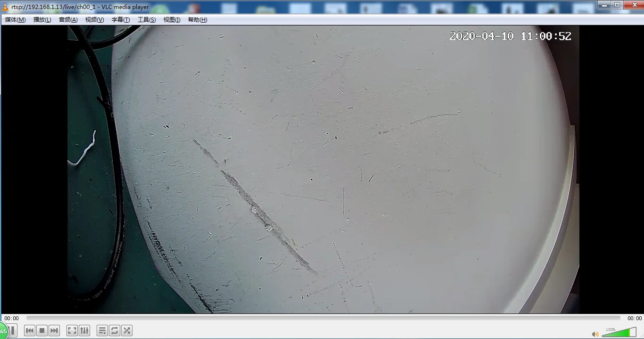Open the 媒体(M) menu
The height and width of the screenshot is (339, 644).
[15, 20]
